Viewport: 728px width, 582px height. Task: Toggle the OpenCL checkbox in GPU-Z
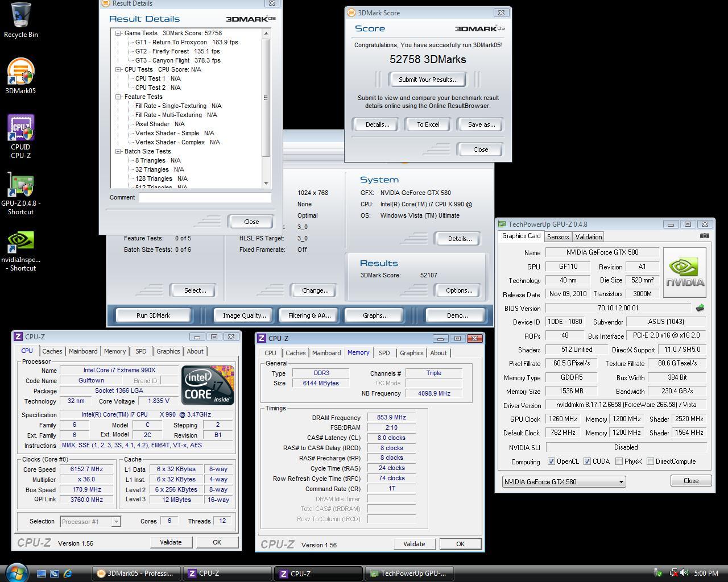pyautogui.click(x=551, y=462)
